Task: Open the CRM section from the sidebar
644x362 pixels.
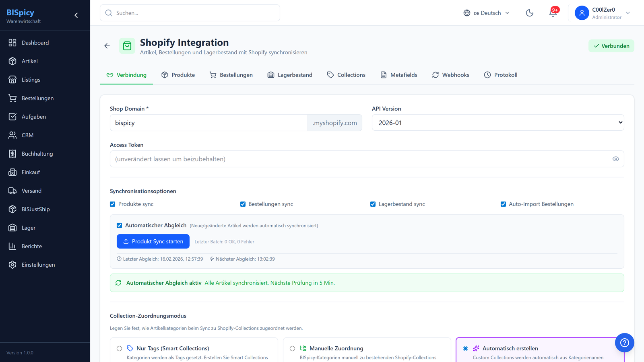Action: click(27, 135)
